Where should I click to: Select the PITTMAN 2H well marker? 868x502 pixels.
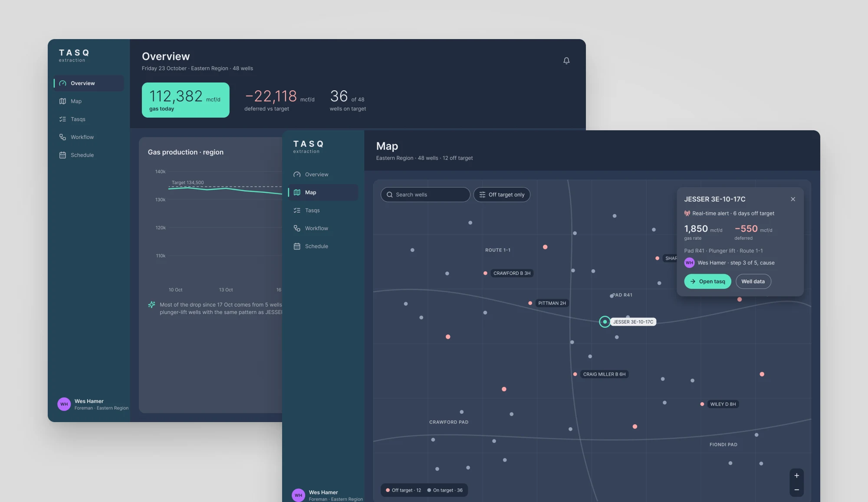[x=530, y=303]
